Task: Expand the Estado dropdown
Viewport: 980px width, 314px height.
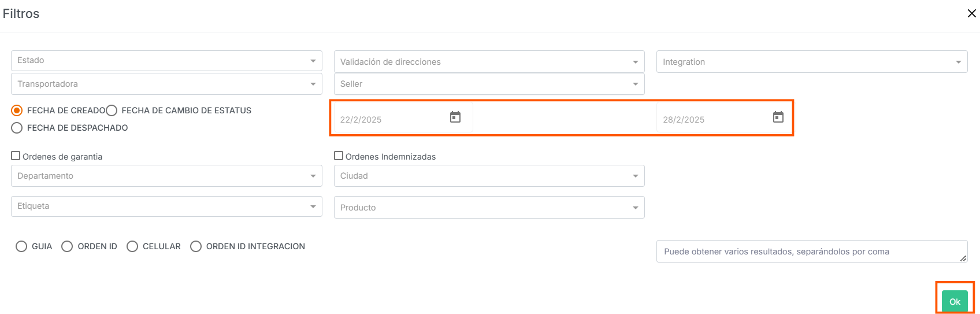Action: (166, 61)
